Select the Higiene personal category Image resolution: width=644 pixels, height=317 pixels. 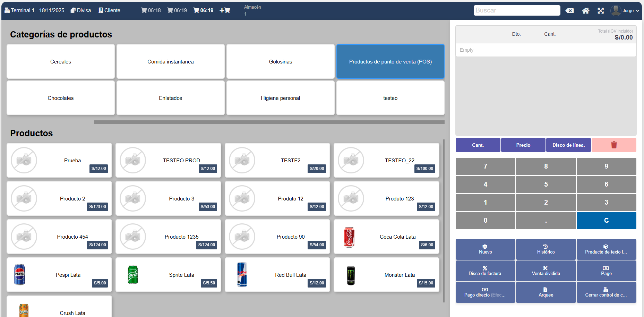(281, 98)
